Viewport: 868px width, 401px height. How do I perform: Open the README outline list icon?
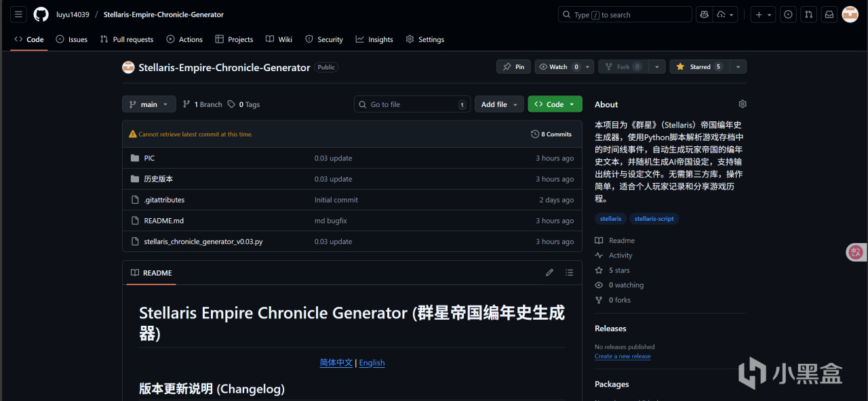(569, 272)
